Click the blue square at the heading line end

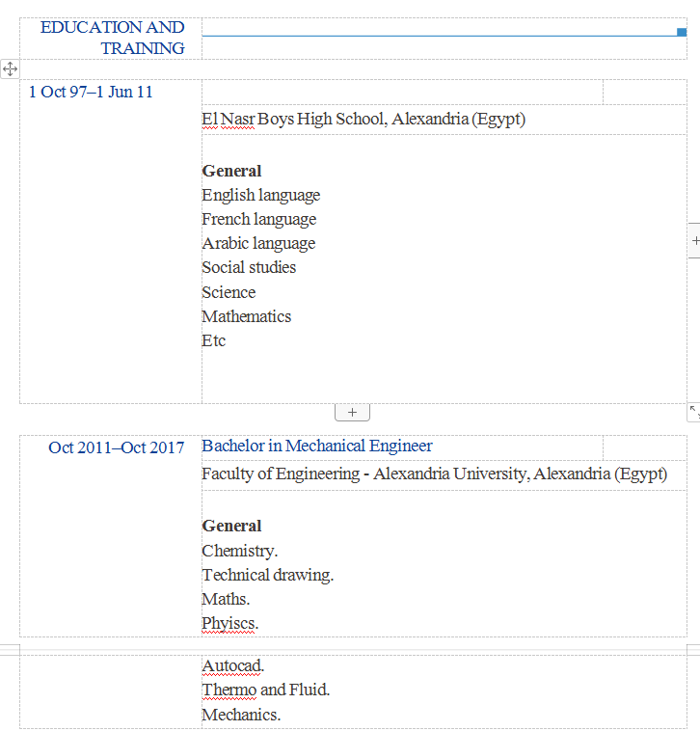click(682, 32)
